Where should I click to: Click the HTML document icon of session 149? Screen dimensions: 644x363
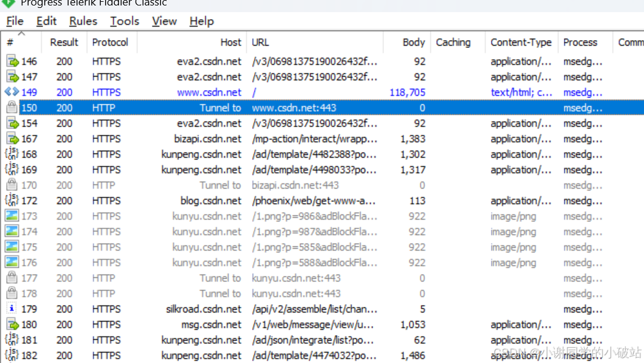pos(12,92)
